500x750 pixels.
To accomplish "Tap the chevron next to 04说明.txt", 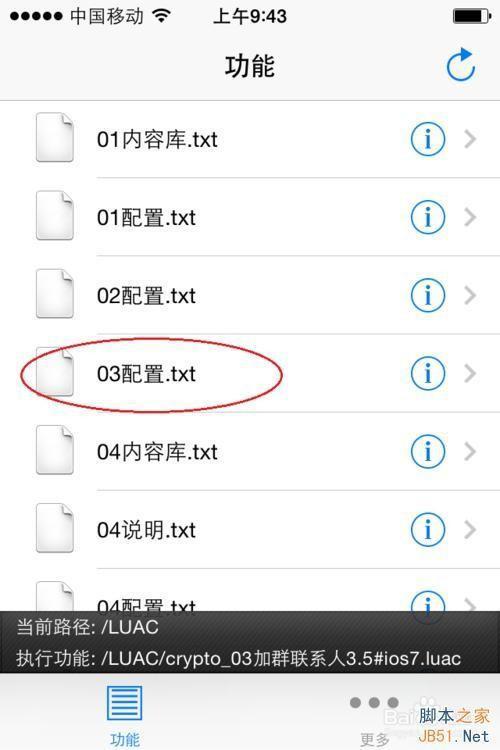I will pyautogui.click(x=470, y=529).
